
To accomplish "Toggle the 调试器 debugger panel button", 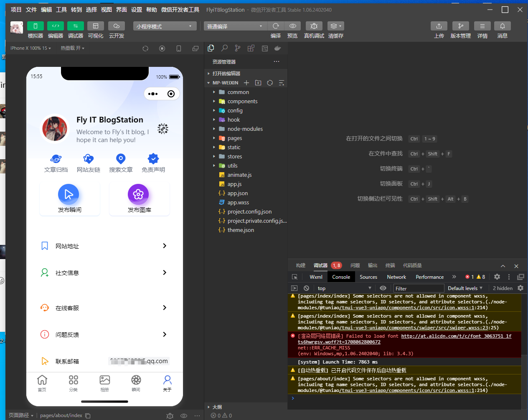I will tap(76, 26).
